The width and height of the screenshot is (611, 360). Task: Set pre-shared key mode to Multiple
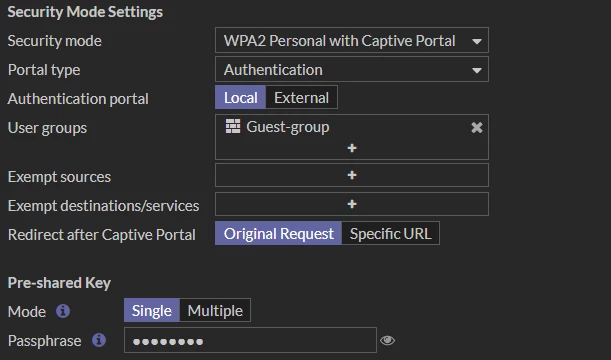coord(215,310)
